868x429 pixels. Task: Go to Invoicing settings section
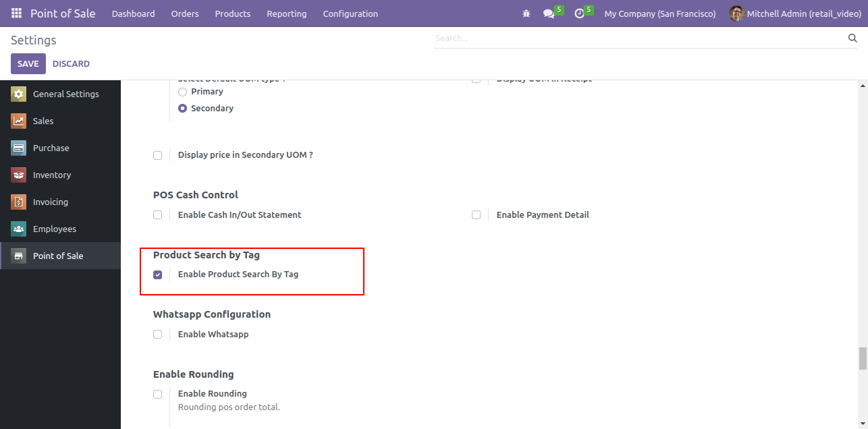pyautogui.click(x=60, y=202)
